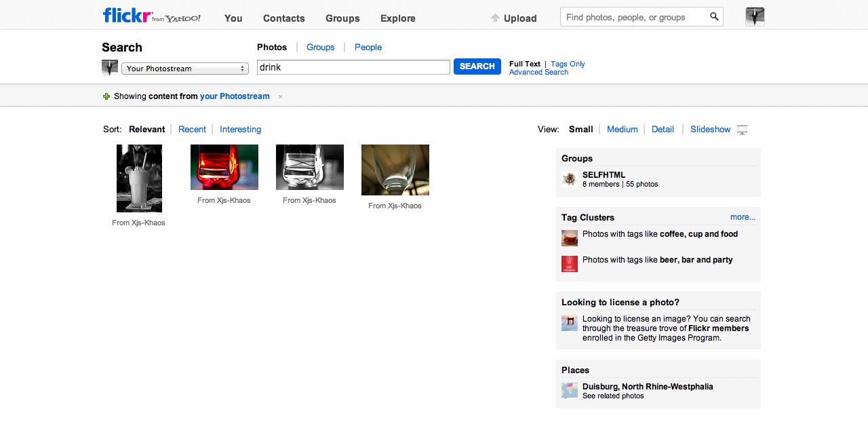This screenshot has height=439, width=868.
Task: Click the Upload arrow icon
Action: pyautogui.click(x=495, y=18)
